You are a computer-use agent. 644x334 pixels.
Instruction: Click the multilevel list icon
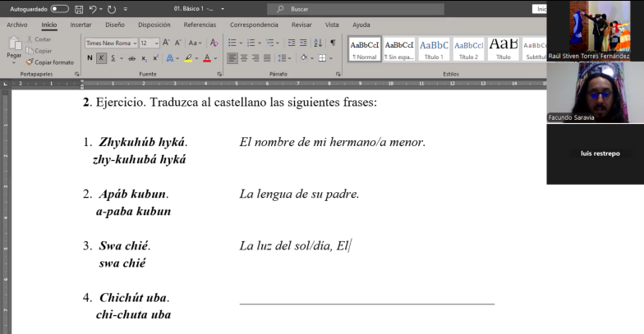point(269,43)
